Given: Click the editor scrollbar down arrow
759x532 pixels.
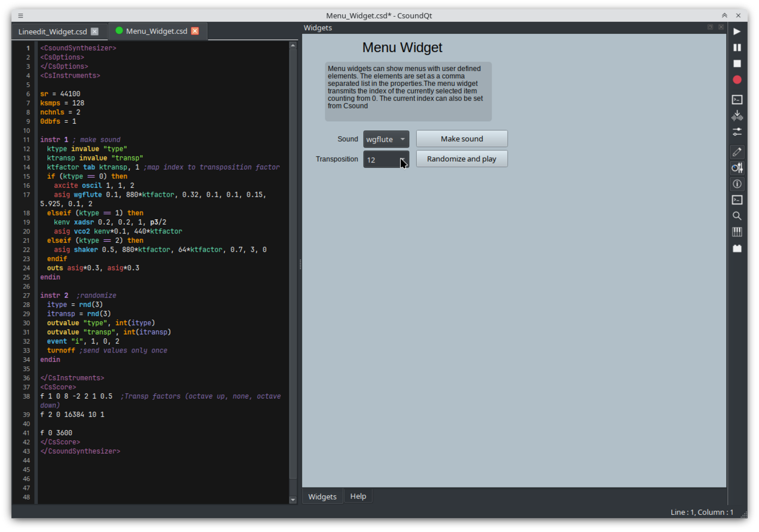Looking at the screenshot, I should click(293, 500).
